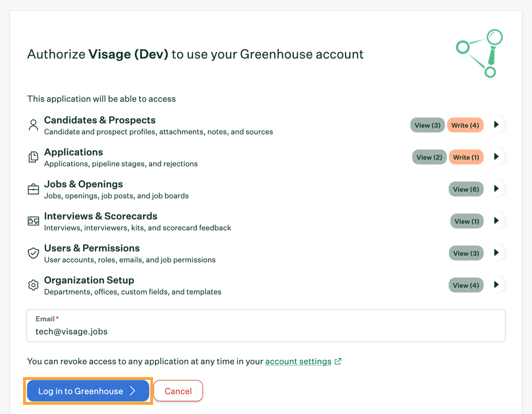Open the account settings link
This screenshot has width=532, height=414.
(x=298, y=361)
